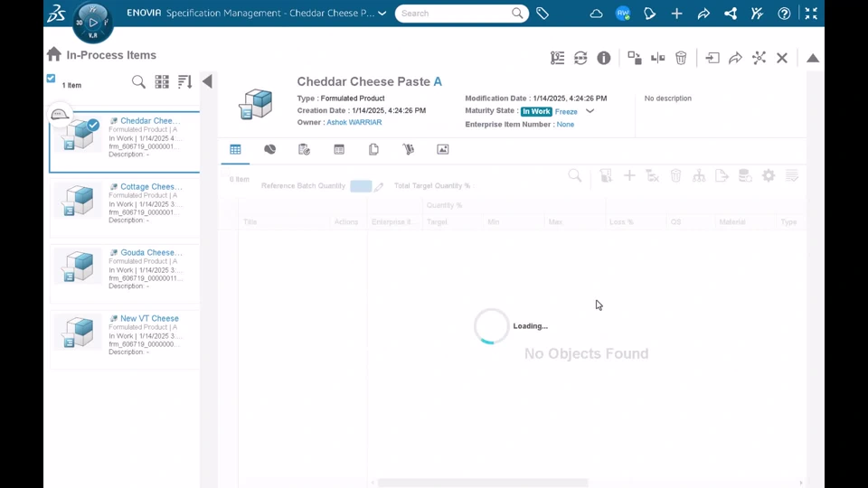Open the documents tab
Viewport: 868px width, 488px height.
point(373,149)
